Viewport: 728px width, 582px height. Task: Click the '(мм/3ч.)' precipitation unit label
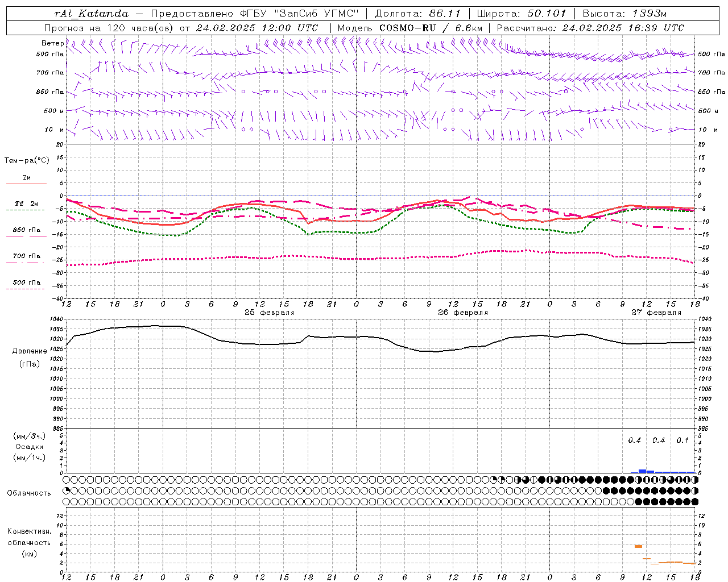[x=30, y=436]
